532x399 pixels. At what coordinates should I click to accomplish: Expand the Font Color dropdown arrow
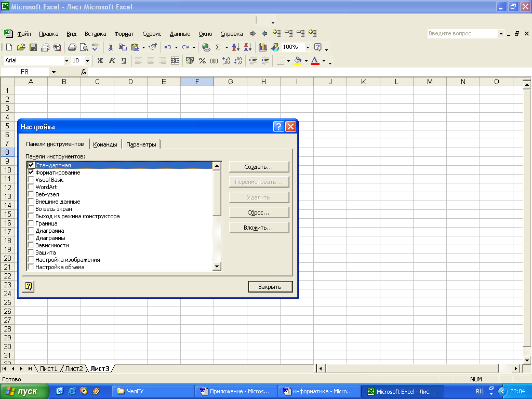324,61
